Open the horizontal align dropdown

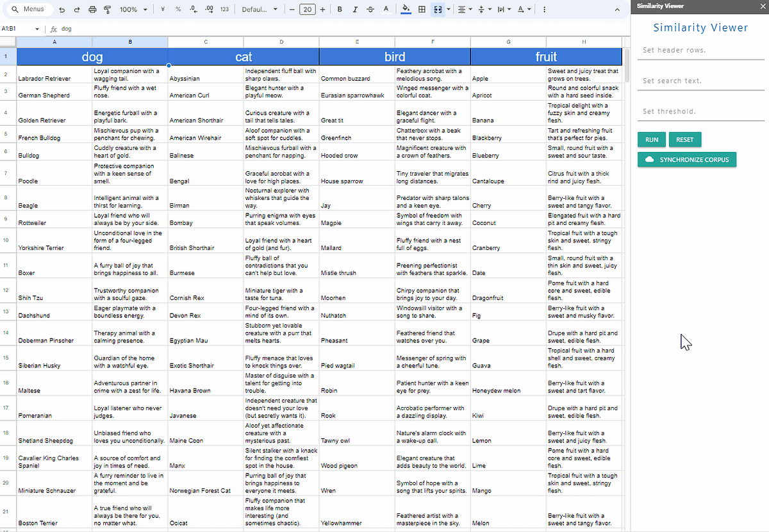[464, 10]
